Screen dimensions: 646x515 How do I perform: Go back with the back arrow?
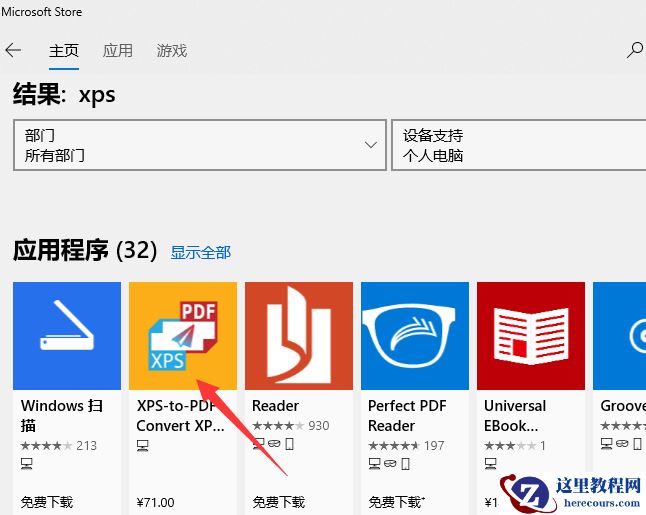point(13,50)
